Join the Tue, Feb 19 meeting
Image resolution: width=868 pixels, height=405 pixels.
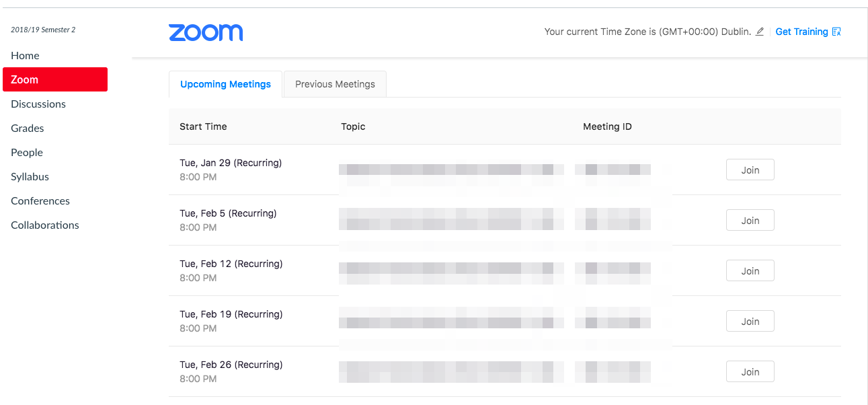click(x=750, y=322)
